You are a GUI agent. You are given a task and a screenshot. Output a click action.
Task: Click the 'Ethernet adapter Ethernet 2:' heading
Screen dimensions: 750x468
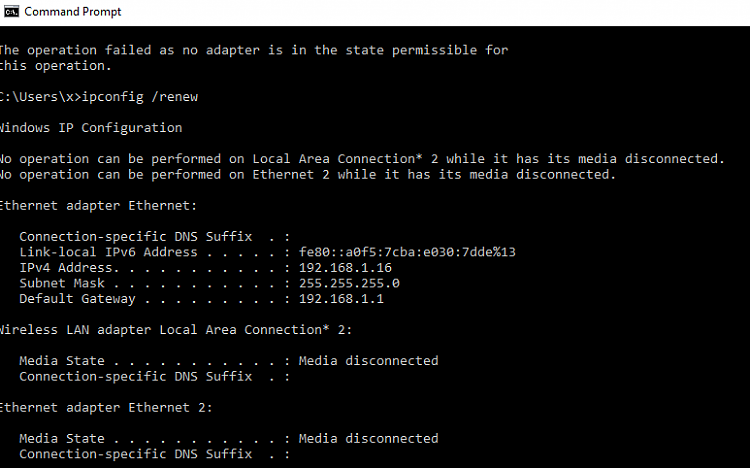tap(106, 408)
